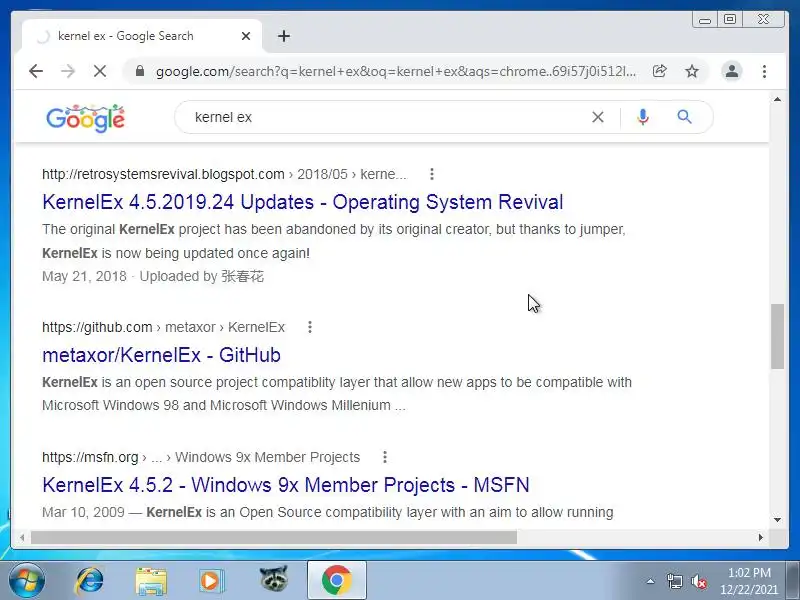The width and height of the screenshot is (800, 600).
Task: Run search with the magnifier icon
Action: [x=684, y=117]
